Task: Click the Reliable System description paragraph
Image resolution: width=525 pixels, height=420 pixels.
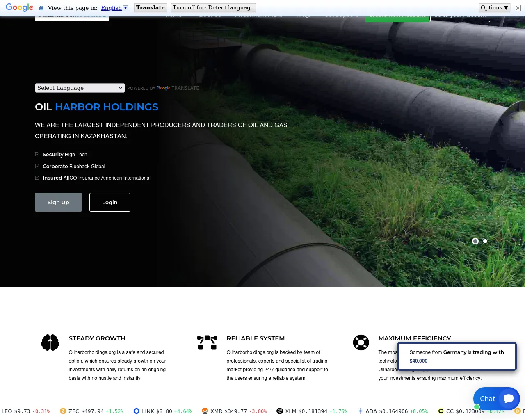Action: tap(277, 365)
